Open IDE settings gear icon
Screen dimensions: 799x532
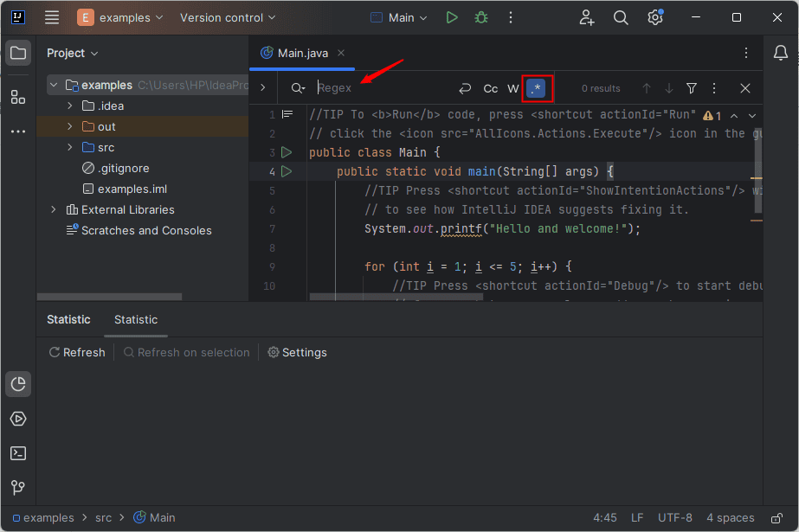pyautogui.click(x=655, y=17)
